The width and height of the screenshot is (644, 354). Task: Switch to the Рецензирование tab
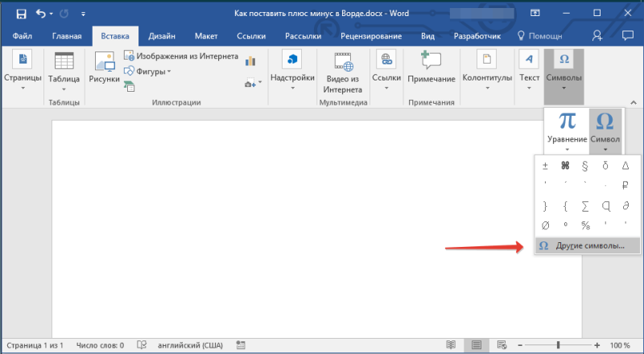[371, 36]
